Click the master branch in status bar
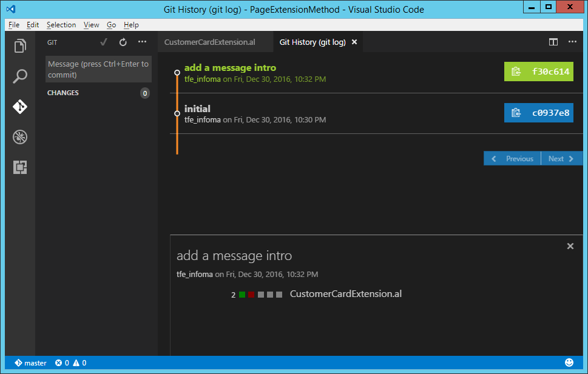This screenshot has width=588, height=374. pos(31,362)
